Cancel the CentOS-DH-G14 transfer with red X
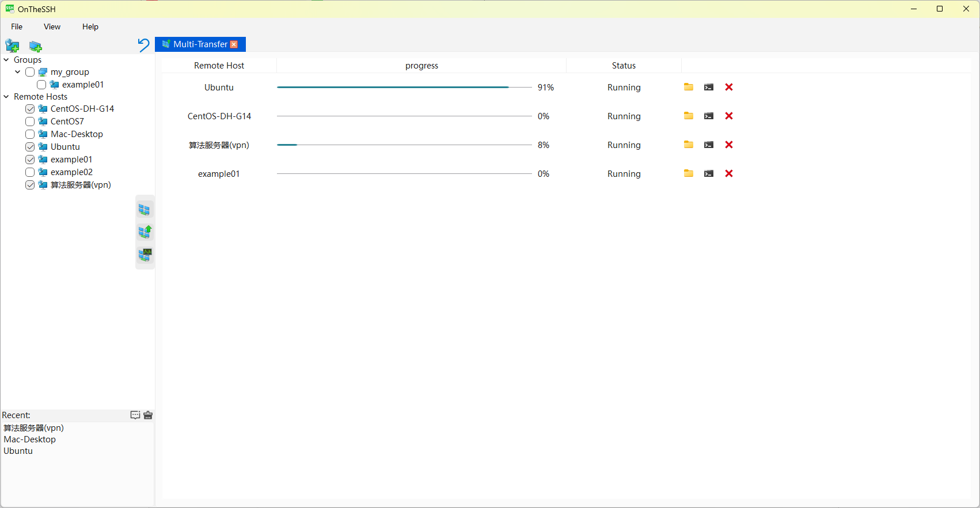The image size is (980, 508). 729,116
